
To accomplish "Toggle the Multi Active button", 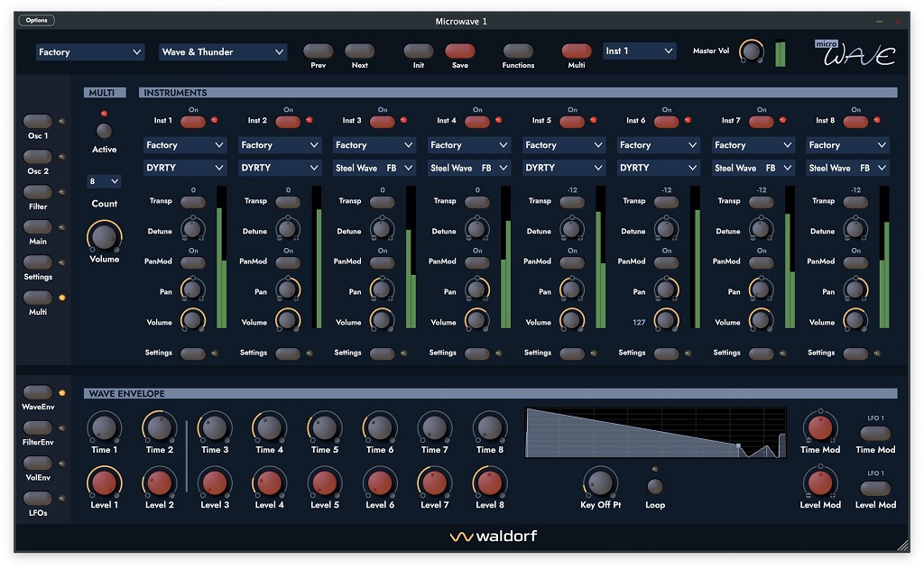I will click(x=104, y=131).
